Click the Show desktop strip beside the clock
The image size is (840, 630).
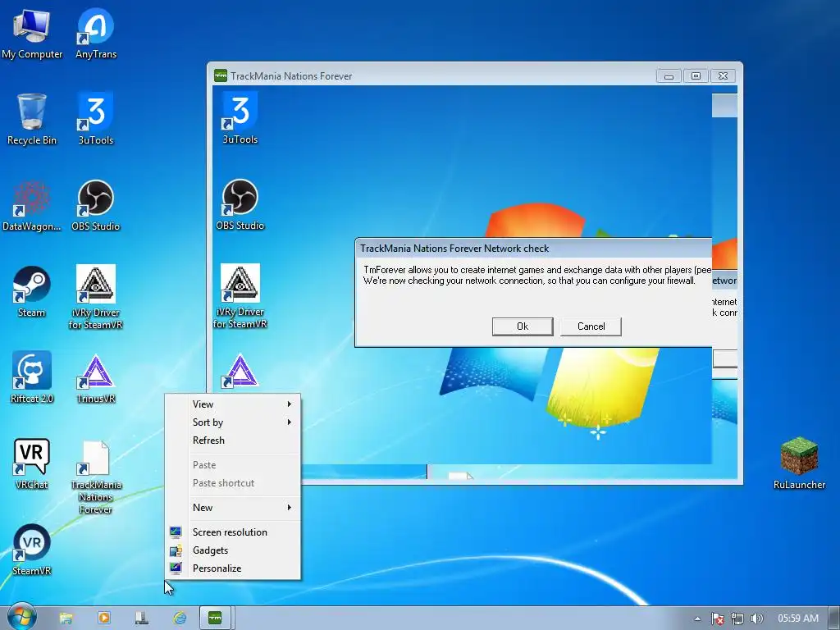tap(834, 618)
